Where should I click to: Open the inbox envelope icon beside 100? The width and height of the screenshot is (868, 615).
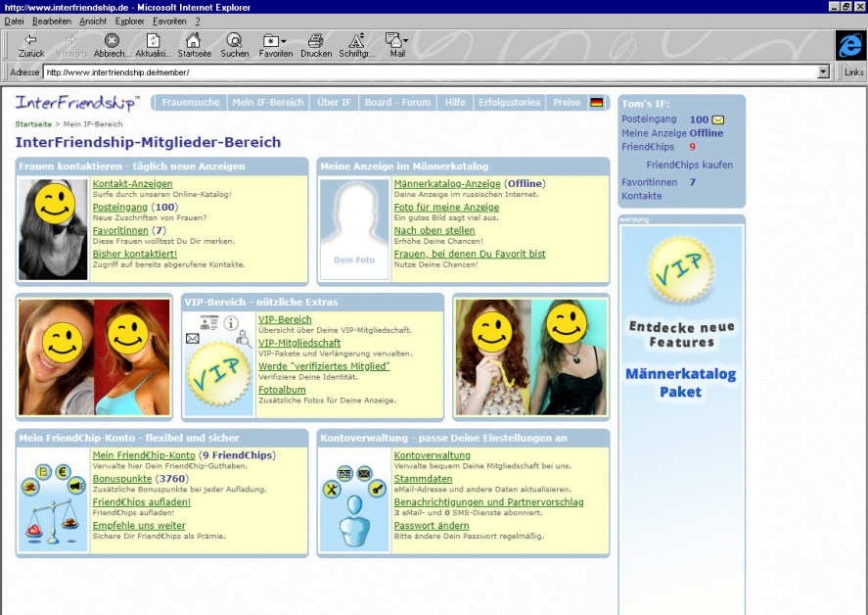click(x=718, y=119)
